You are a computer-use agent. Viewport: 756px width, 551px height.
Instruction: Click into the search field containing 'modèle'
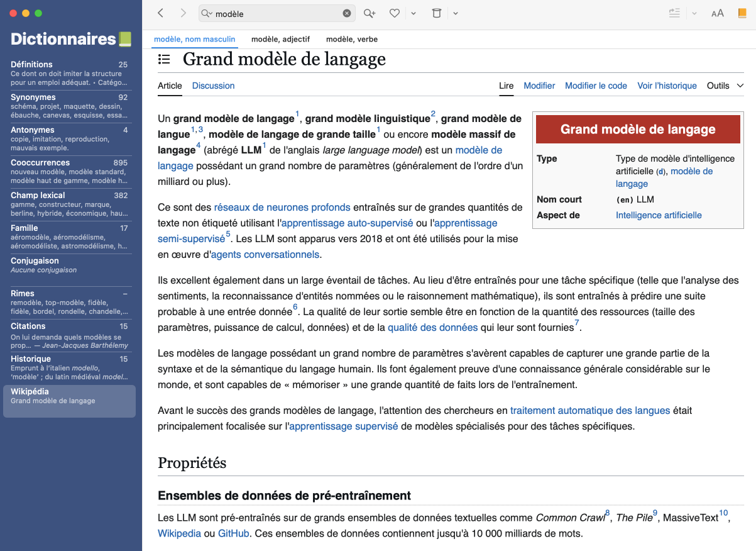click(x=277, y=13)
